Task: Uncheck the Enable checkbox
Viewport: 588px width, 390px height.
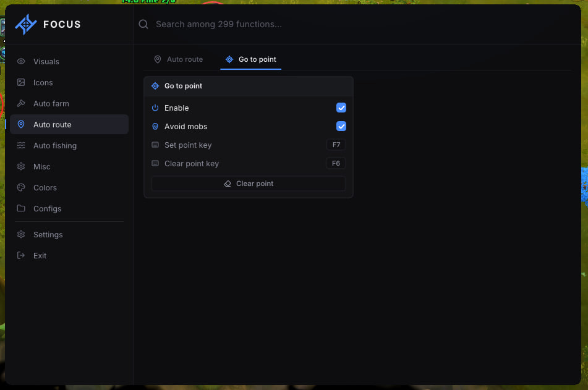Action: 341,108
